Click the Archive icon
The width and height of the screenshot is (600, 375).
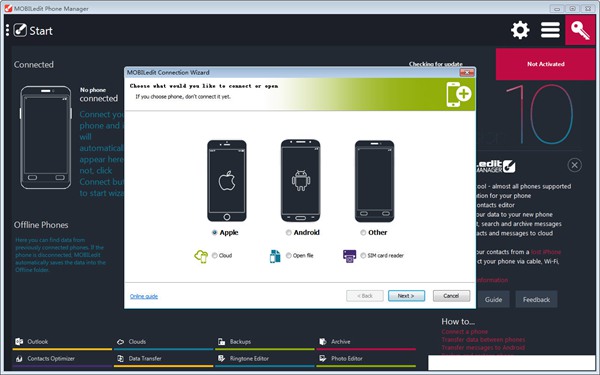tap(323, 341)
